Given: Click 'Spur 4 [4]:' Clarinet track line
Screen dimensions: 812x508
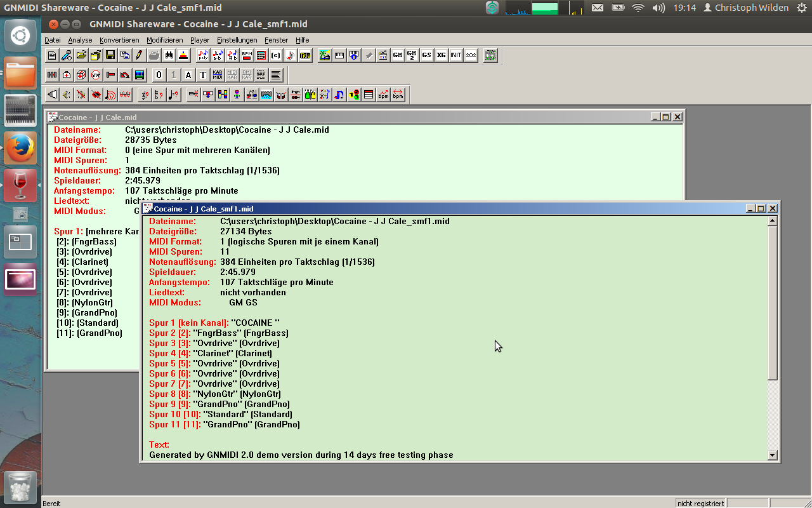Looking at the screenshot, I should click(x=211, y=353).
